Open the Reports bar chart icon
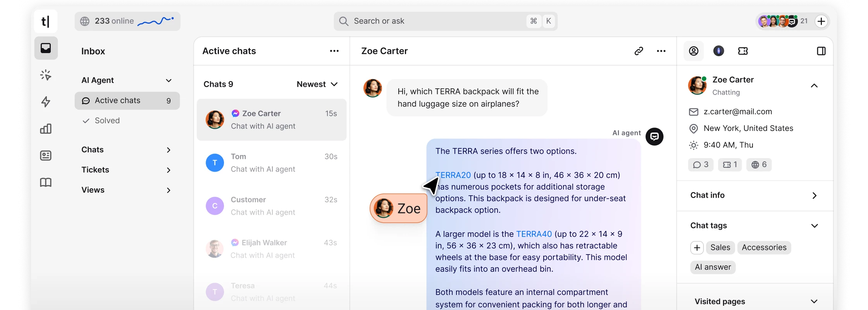 click(46, 129)
